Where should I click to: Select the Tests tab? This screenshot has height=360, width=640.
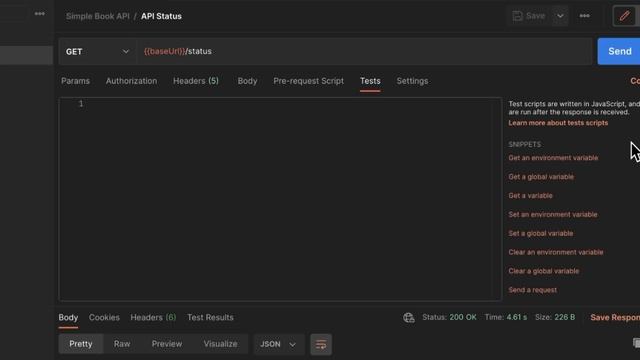[370, 81]
